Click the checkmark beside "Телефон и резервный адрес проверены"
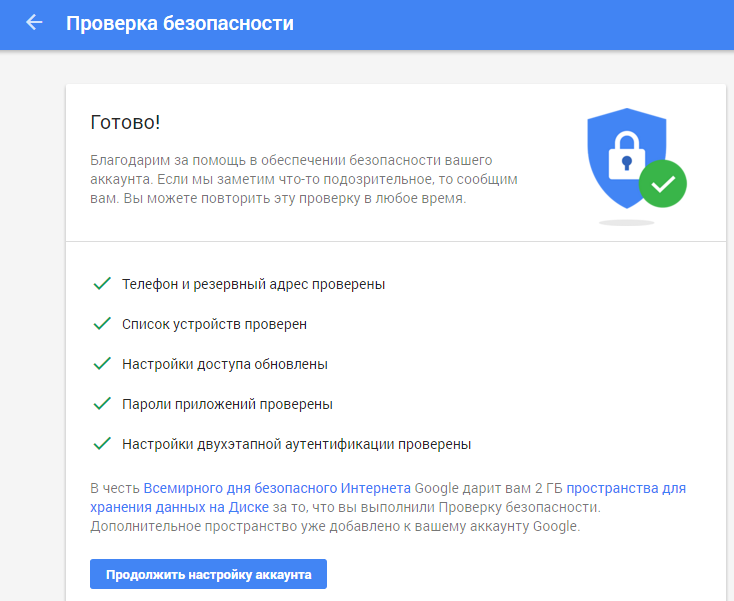 click(101, 284)
